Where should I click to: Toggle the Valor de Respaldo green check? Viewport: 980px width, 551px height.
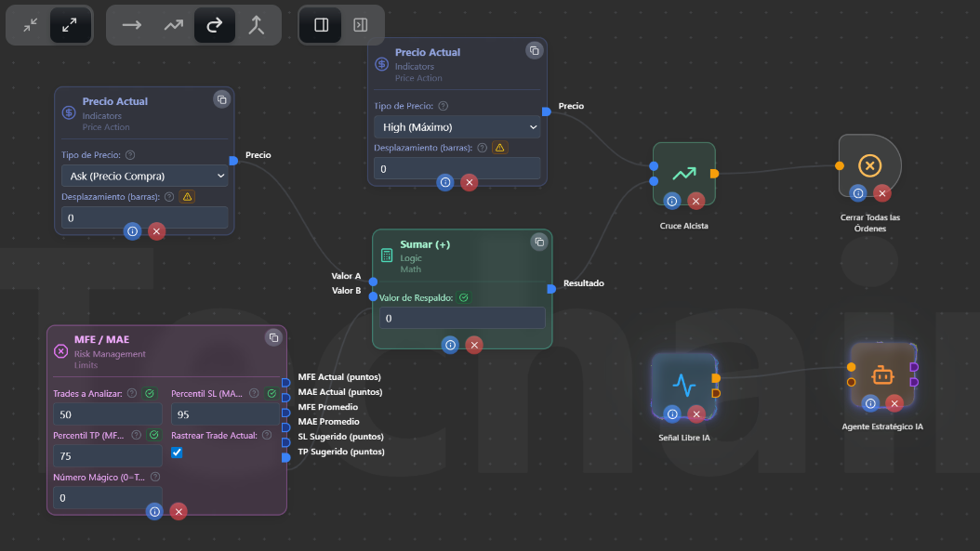click(463, 298)
